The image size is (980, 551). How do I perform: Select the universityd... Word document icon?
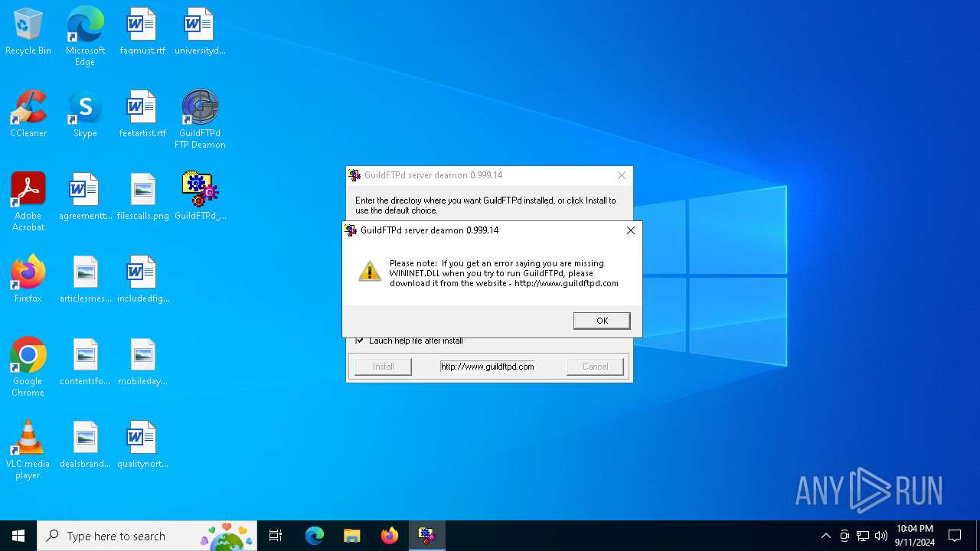pos(200,31)
